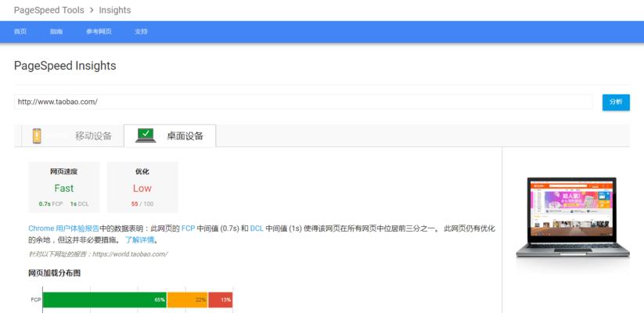Click the orange 22% segment of FCP bar
The width and height of the screenshot is (644, 313).
coord(187,300)
